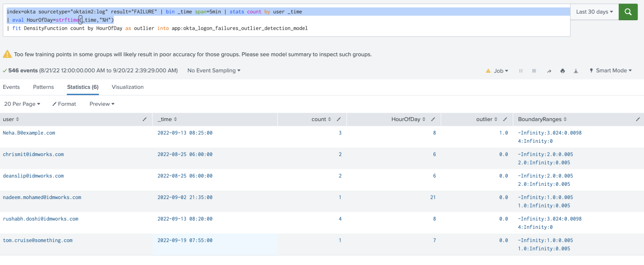Viewport: 644px width, 265px height.
Task: Open the Smart Mode dropdown
Action: tap(611, 71)
